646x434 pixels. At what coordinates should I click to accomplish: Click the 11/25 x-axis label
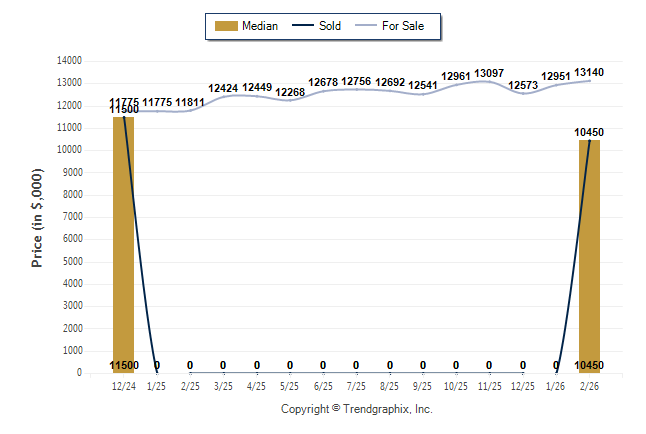[x=489, y=385]
